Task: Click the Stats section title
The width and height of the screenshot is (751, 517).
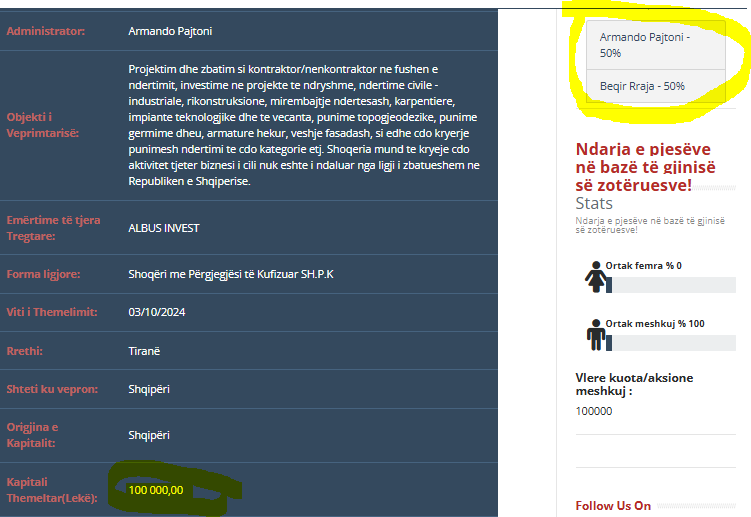Action: click(x=594, y=204)
